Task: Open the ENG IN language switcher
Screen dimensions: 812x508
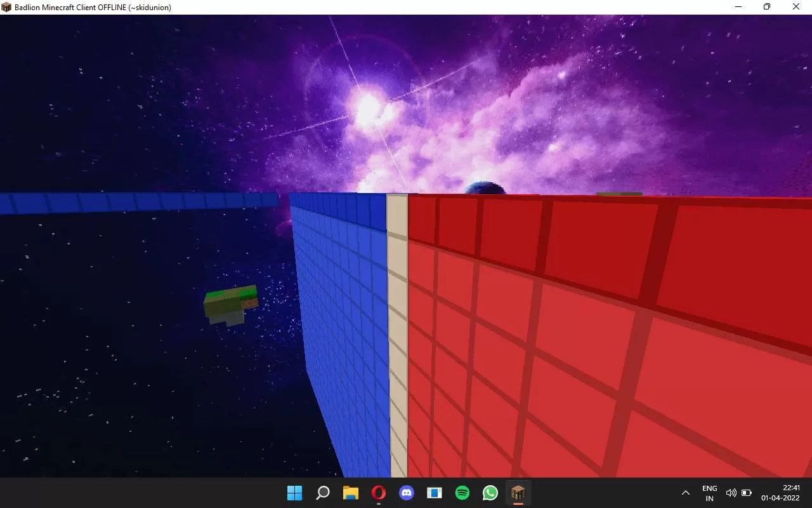Action: click(x=709, y=493)
